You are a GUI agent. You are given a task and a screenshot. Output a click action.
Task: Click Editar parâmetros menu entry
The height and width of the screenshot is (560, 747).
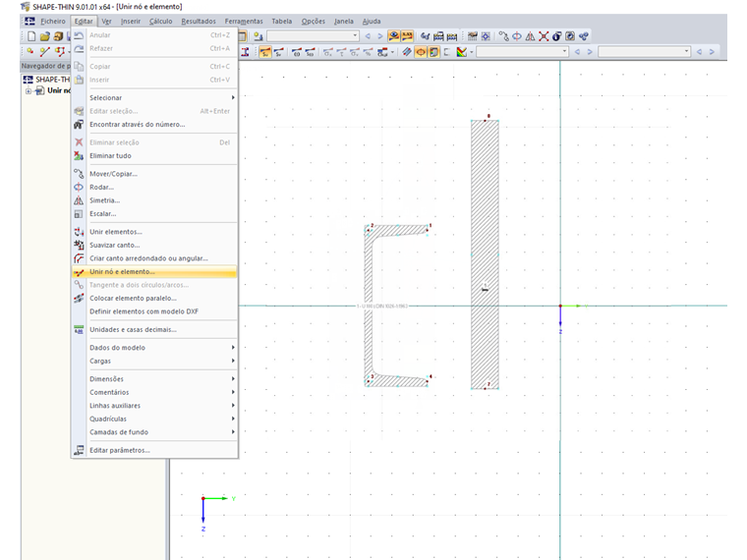tap(120, 450)
